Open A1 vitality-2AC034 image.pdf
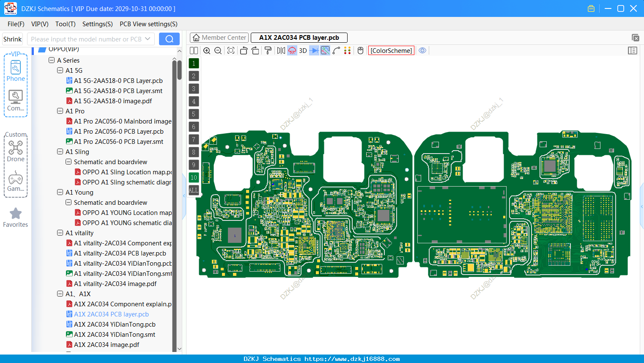Viewport: 644px width, 363px height. coord(115,283)
